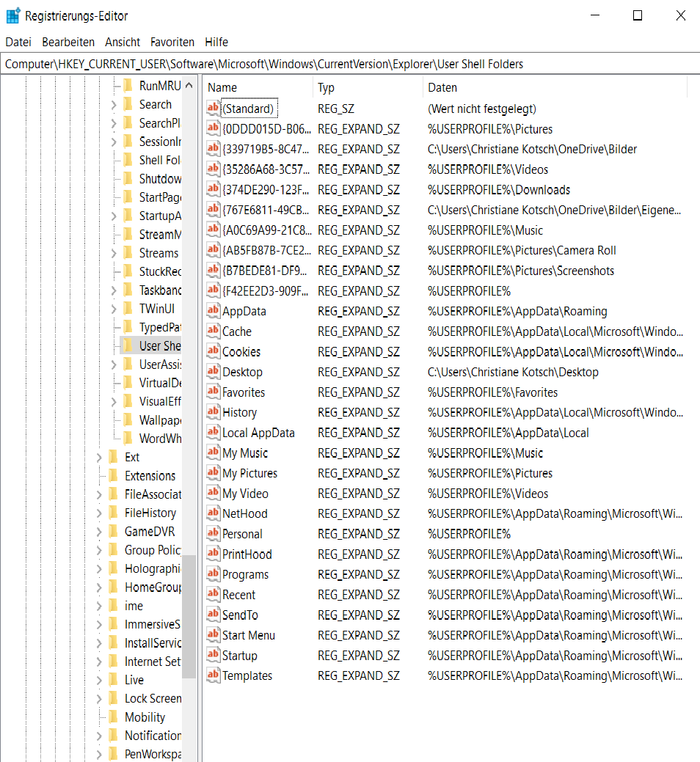Expand the GameDVR key
Image resolution: width=700 pixels, height=762 pixels.
tap(98, 532)
